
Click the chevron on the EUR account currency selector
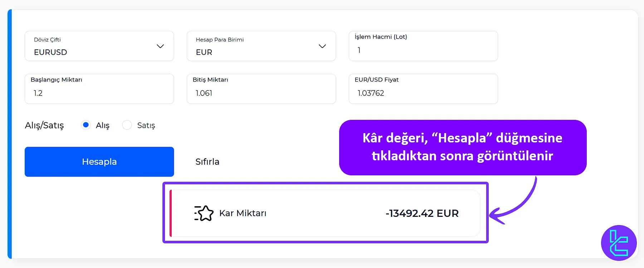pos(322,46)
